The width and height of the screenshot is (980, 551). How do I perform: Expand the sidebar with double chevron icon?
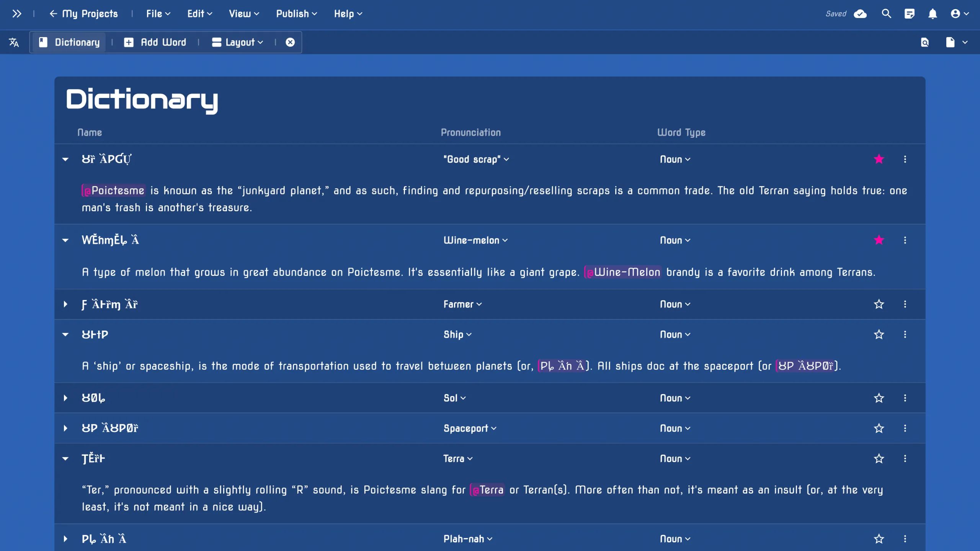pos(16,14)
